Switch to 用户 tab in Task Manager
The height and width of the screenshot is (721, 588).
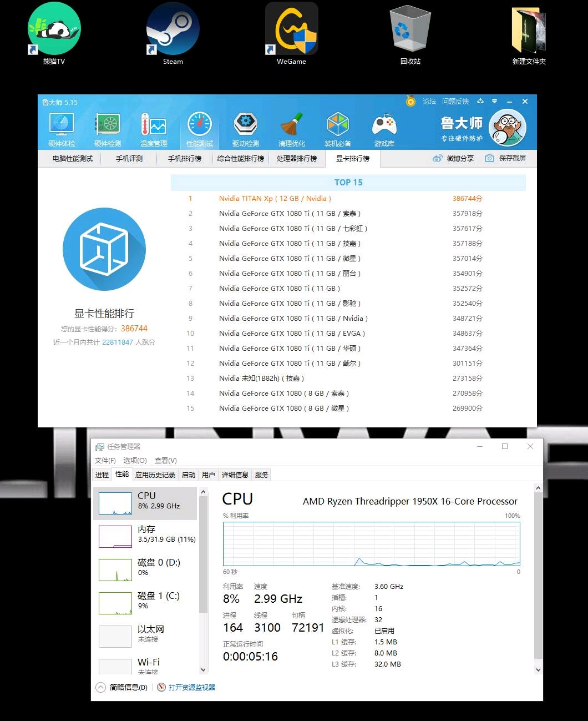tap(209, 475)
